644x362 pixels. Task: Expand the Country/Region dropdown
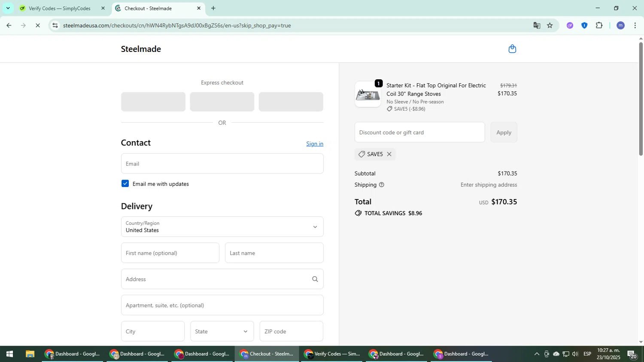pos(222,226)
